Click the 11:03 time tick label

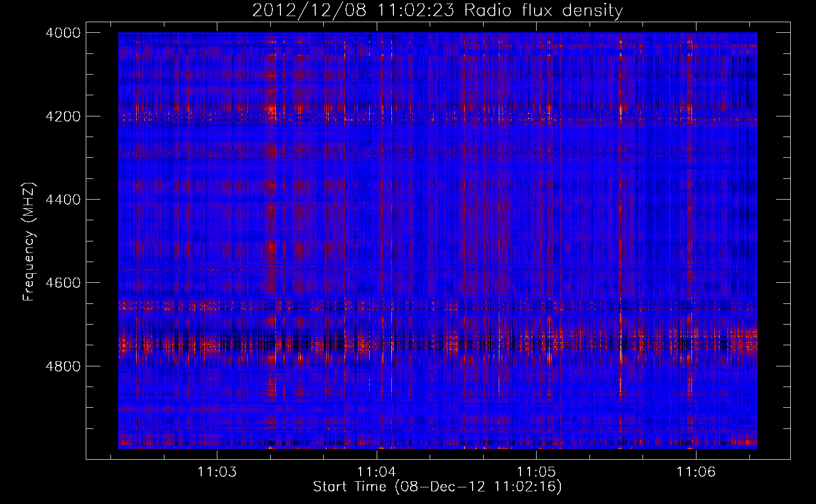(217, 472)
